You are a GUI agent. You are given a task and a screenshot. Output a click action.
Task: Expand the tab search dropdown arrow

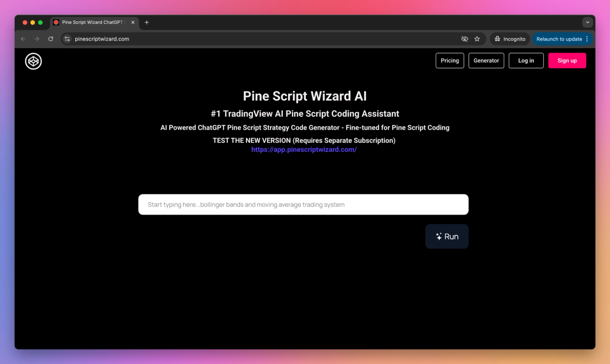tap(588, 22)
